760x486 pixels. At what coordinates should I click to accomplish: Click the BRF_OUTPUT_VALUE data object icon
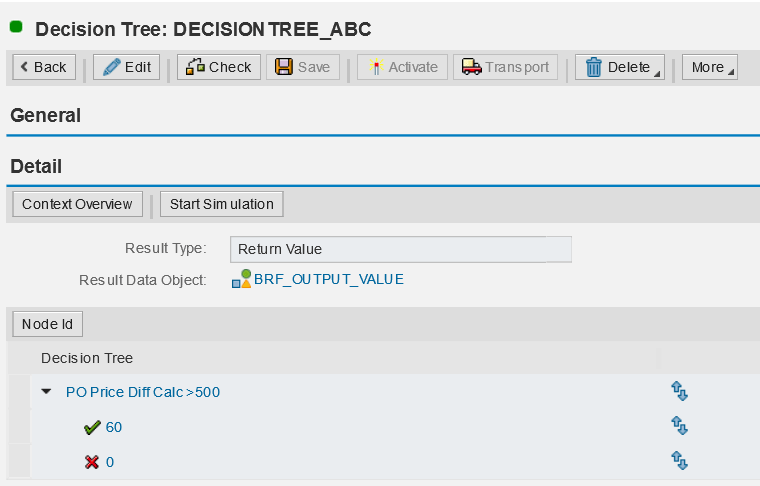(241, 279)
